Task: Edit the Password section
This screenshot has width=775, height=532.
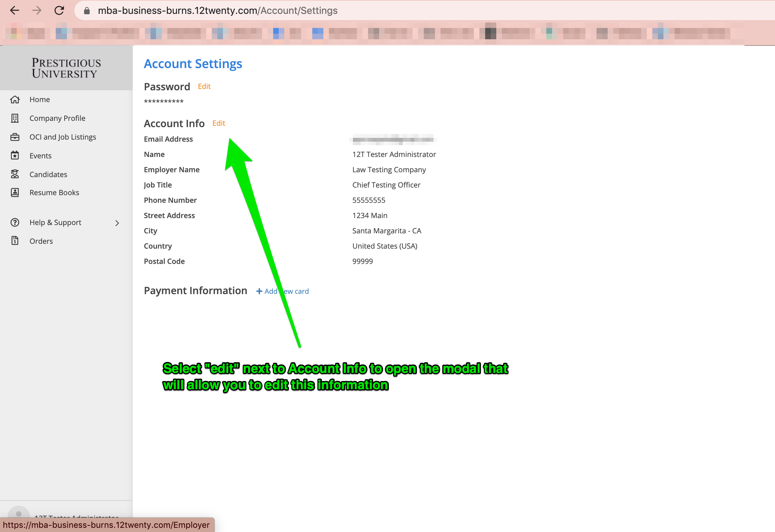Action: tap(204, 86)
